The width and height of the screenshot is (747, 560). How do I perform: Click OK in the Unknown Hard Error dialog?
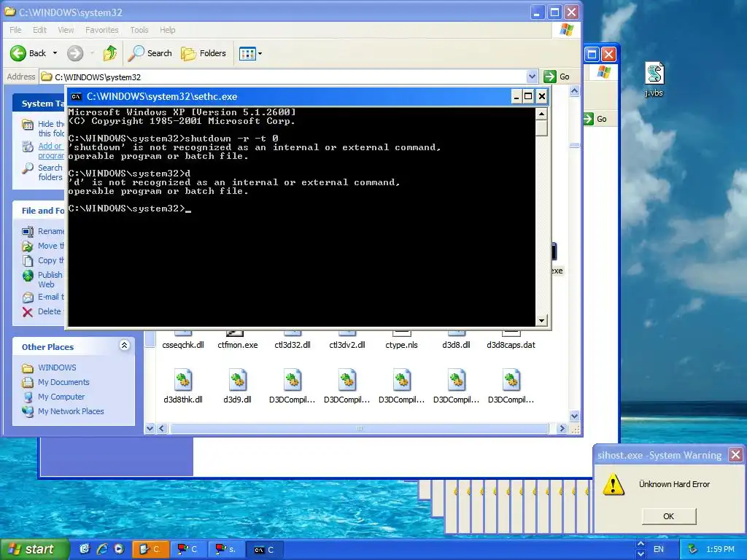[669, 516]
